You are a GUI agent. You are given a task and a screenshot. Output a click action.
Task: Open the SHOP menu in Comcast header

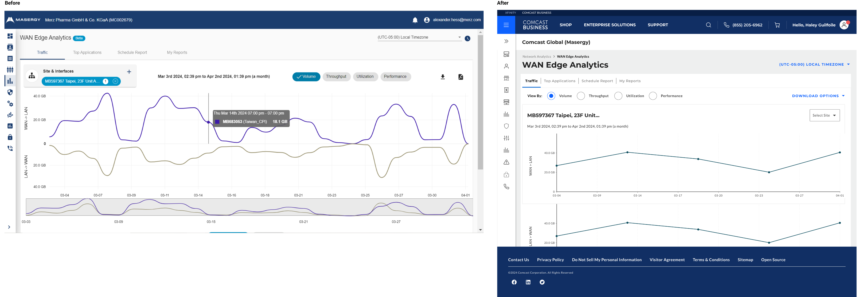coord(566,25)
